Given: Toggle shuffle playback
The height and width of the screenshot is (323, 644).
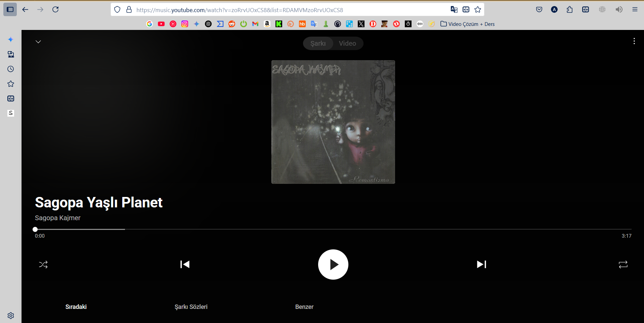Looking at the screenshot, I should coord(43,265).
